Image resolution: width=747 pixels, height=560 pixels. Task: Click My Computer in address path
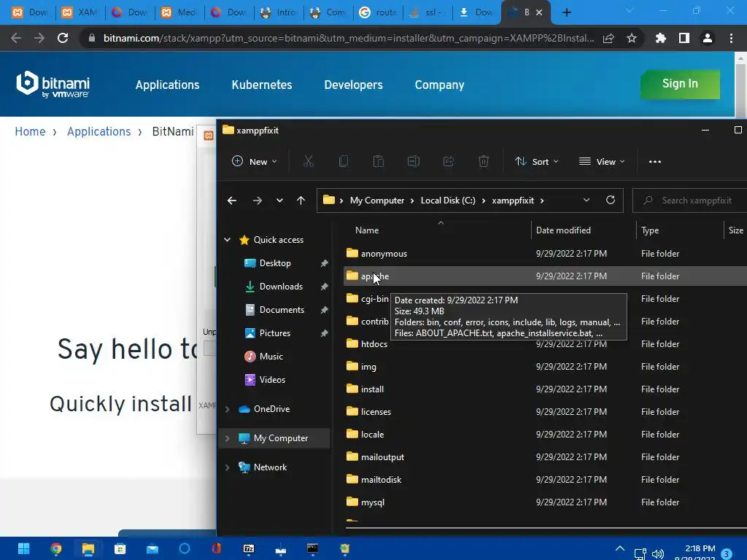[377, 201]
